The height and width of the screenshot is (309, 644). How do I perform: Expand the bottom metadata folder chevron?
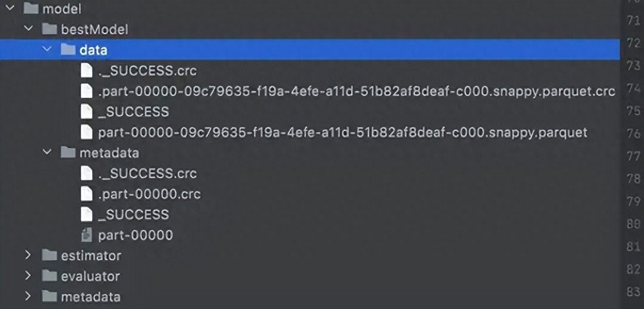pos(28,296)
